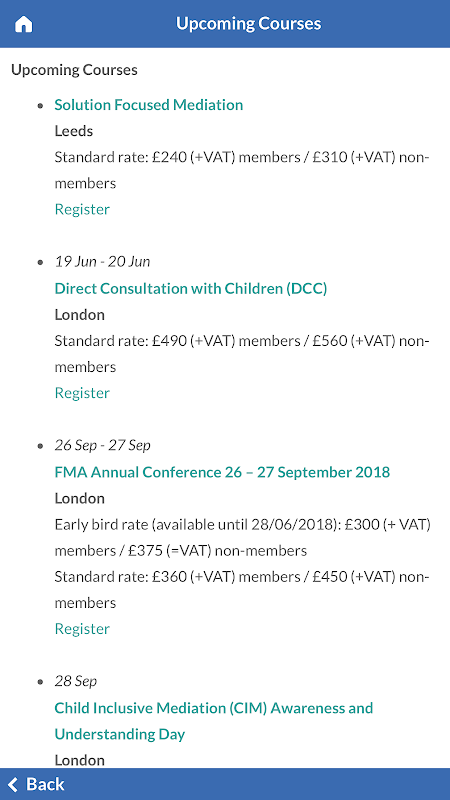Select the 26 Sep - 27 Sep date
450x800 pixels.
click(103, 445)
